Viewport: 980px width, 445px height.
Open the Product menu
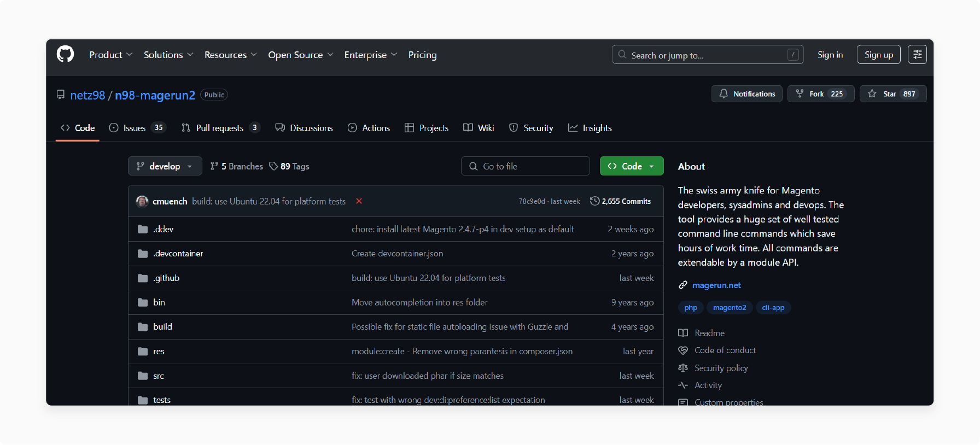tap(111, 55)
